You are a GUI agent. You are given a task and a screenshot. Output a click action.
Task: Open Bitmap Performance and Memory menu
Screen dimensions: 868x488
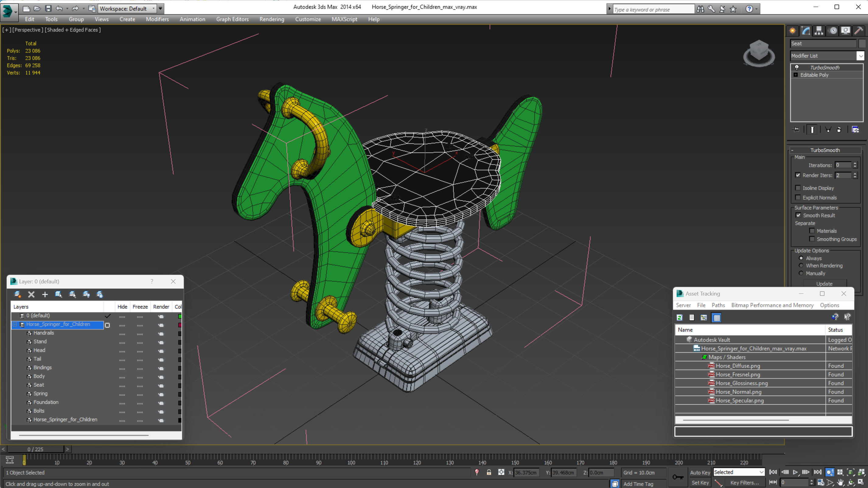pyautogui.click(x=772, y=305)
